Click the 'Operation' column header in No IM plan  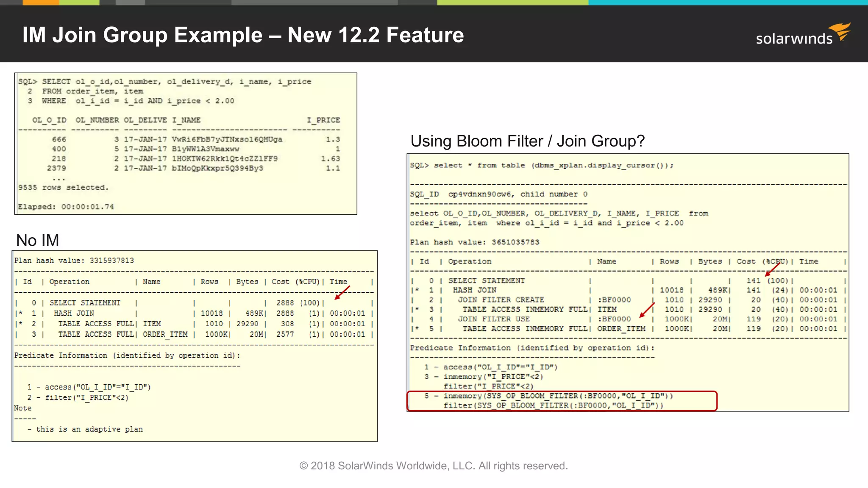pos(70,282)
